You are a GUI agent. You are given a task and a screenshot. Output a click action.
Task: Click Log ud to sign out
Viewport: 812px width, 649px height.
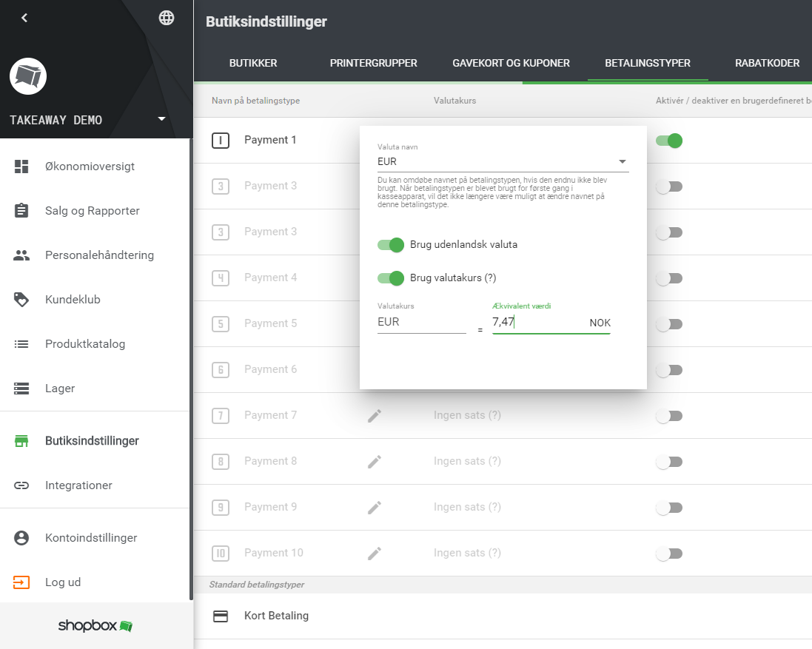pyautogui.click(x=63, y=582)
